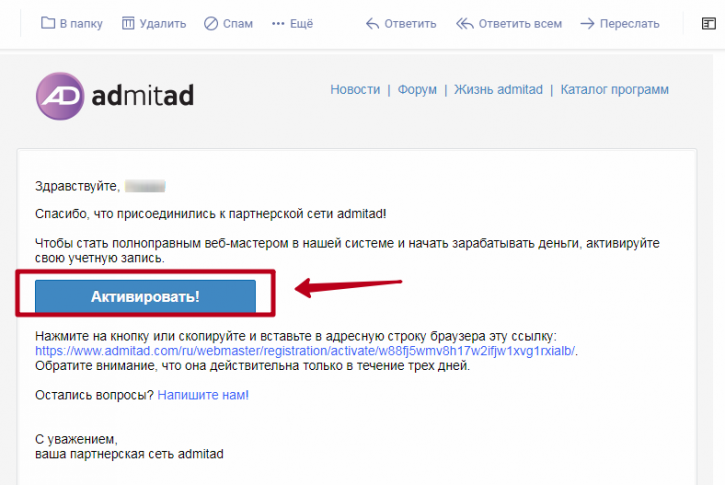Open the "Каталог программ" link
725x485 pixels.
click(614, 89)
